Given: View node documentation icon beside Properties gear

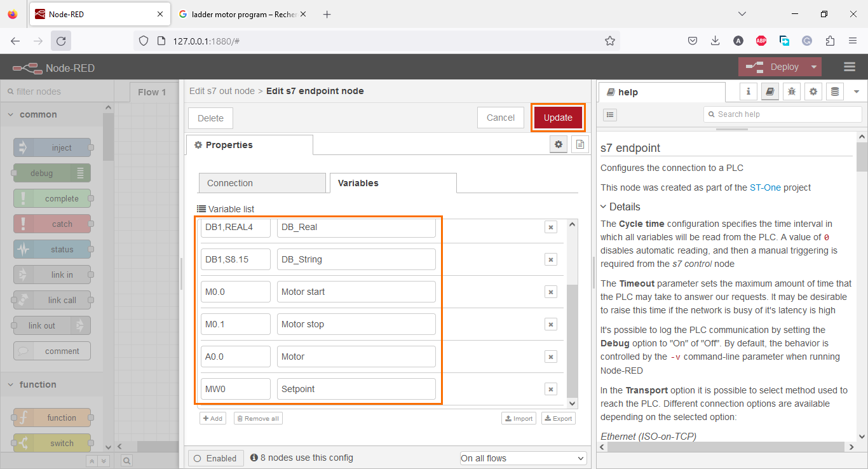Looking at the screenshot, I should click(x=580, y=144).
